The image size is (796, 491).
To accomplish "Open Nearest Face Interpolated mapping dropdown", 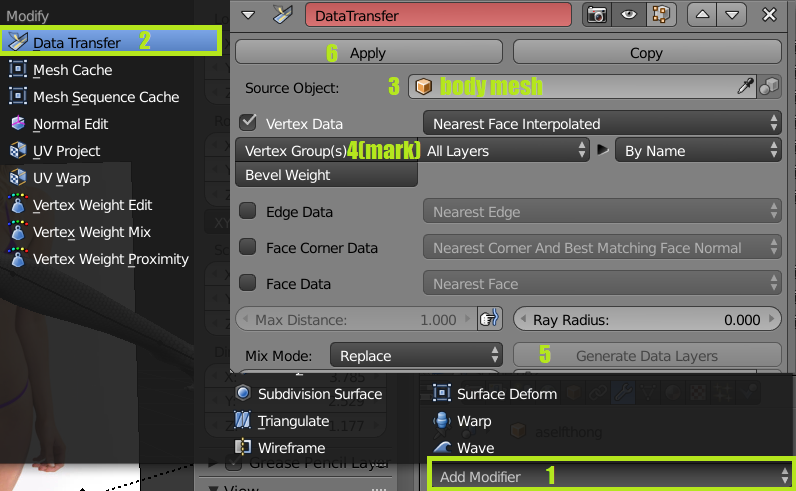I will coord(602,123).
